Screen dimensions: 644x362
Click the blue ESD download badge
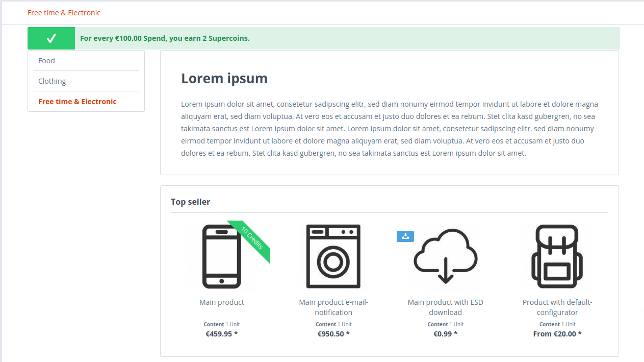405,236
